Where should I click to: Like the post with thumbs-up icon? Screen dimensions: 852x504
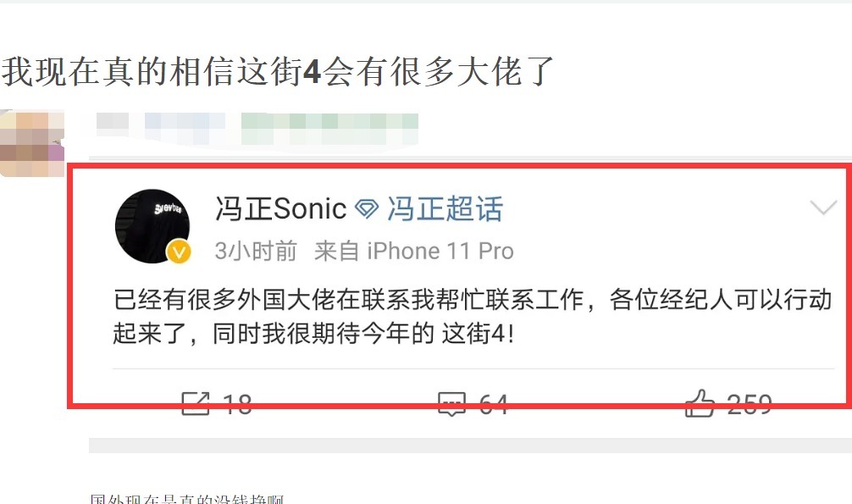click(x=700, y=403)
